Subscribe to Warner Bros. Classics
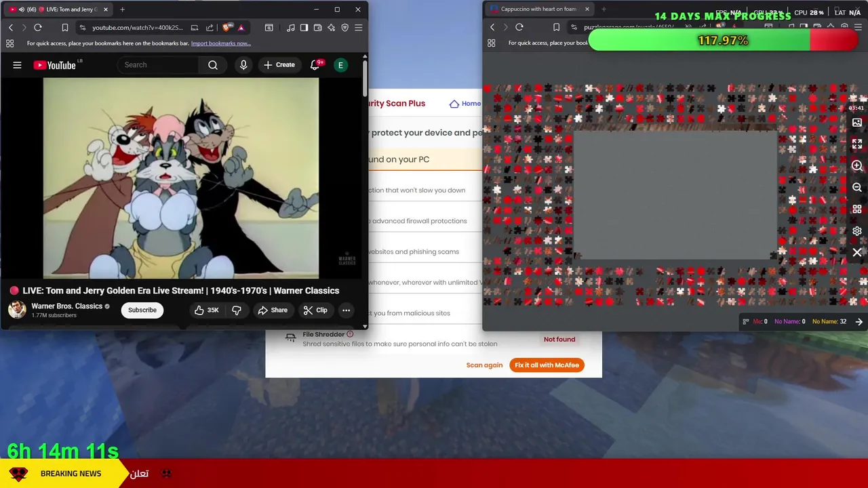 (142, 310)
